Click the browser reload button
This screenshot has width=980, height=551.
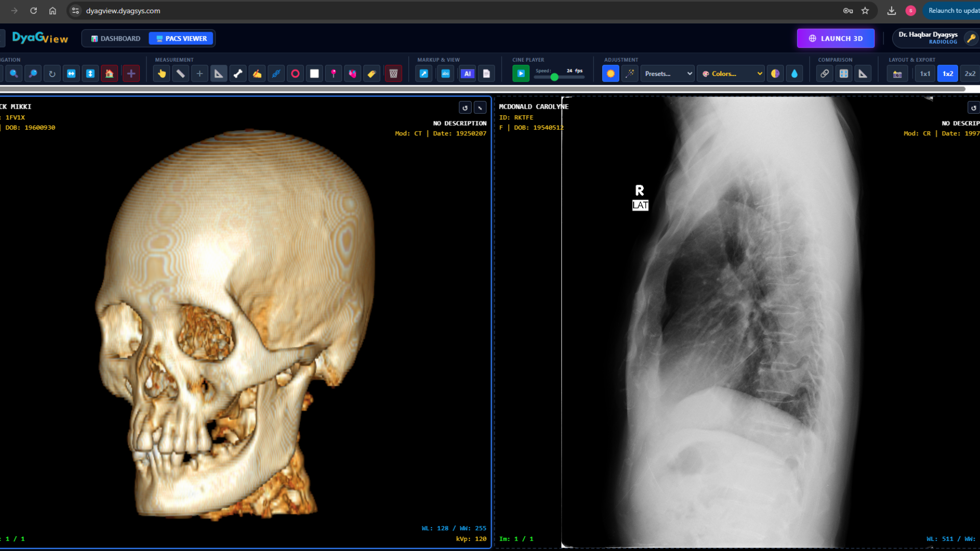pyautogui.click(x=34, y=11)
